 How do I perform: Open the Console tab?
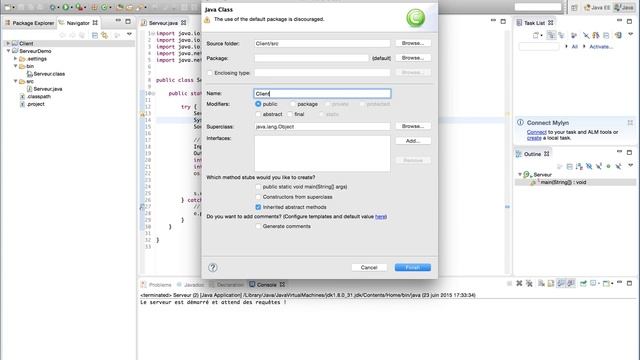pyautogui.click(x=267, y=284)
